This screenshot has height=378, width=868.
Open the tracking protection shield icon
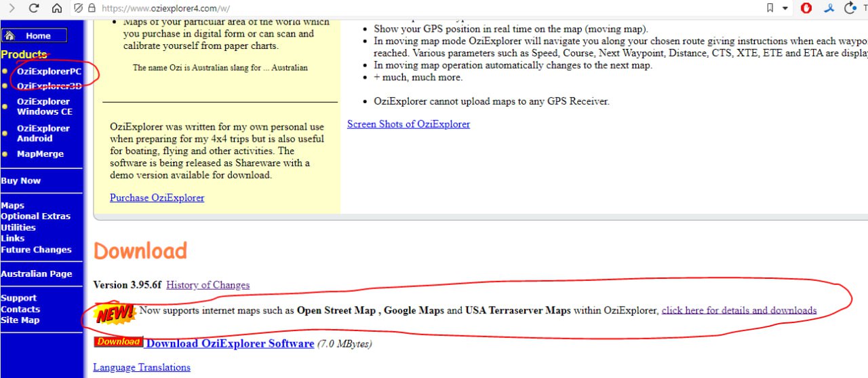point(78,8)
